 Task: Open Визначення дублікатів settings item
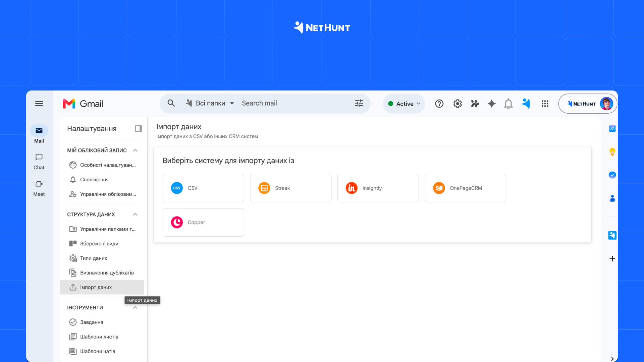click(102, 273)
